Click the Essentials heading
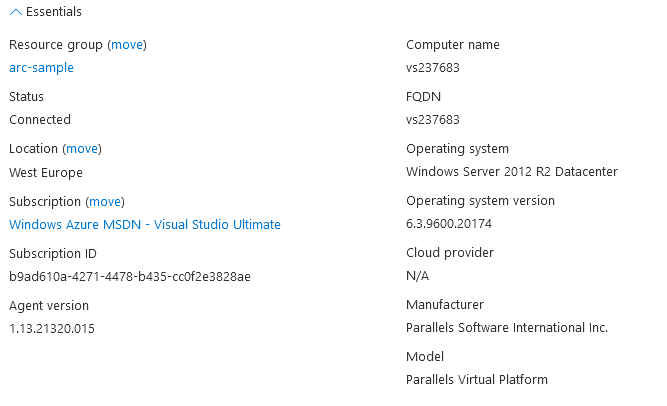Screen dimensions: 667x406 54,12
